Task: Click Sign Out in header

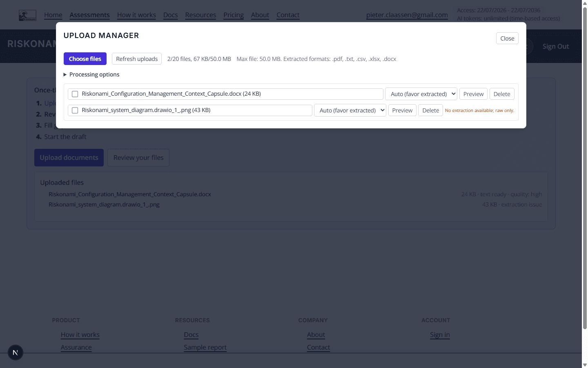Action: (556, 46)
